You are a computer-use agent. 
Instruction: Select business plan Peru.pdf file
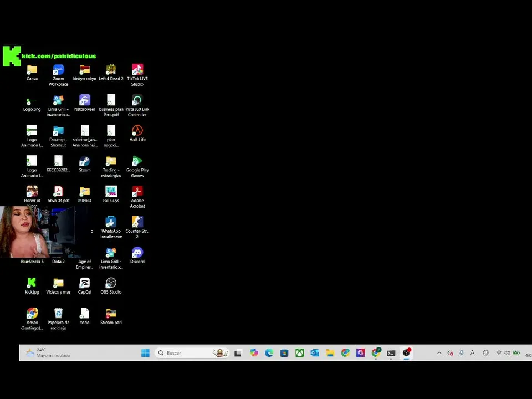tap(111, 100)
